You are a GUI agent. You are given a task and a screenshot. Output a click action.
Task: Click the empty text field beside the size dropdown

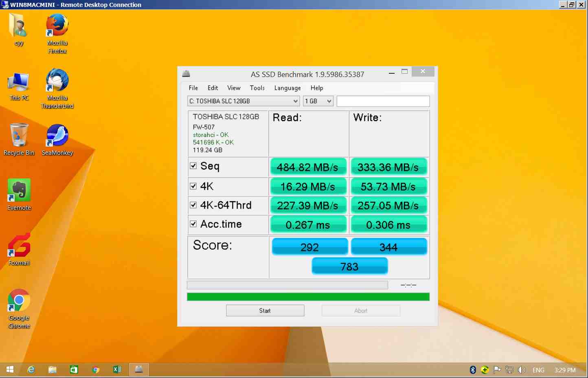pos(383,101)
